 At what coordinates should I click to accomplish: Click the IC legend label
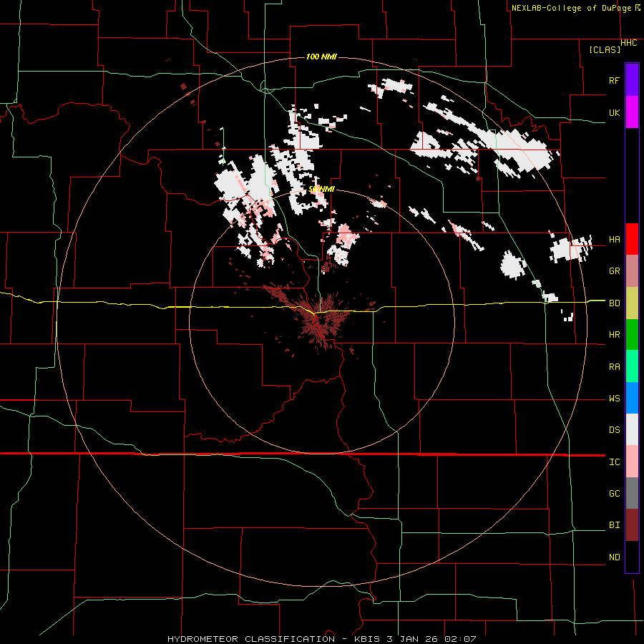[615, 462]
